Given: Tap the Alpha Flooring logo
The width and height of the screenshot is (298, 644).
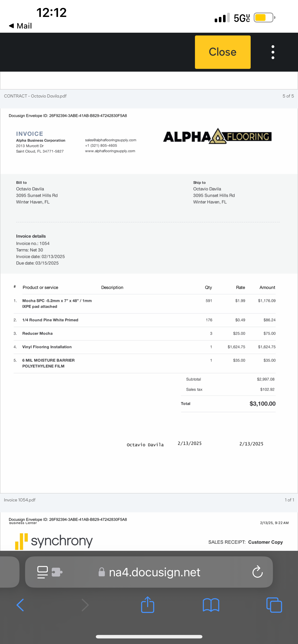Looking at the screenshot, I should pos(217,137).
